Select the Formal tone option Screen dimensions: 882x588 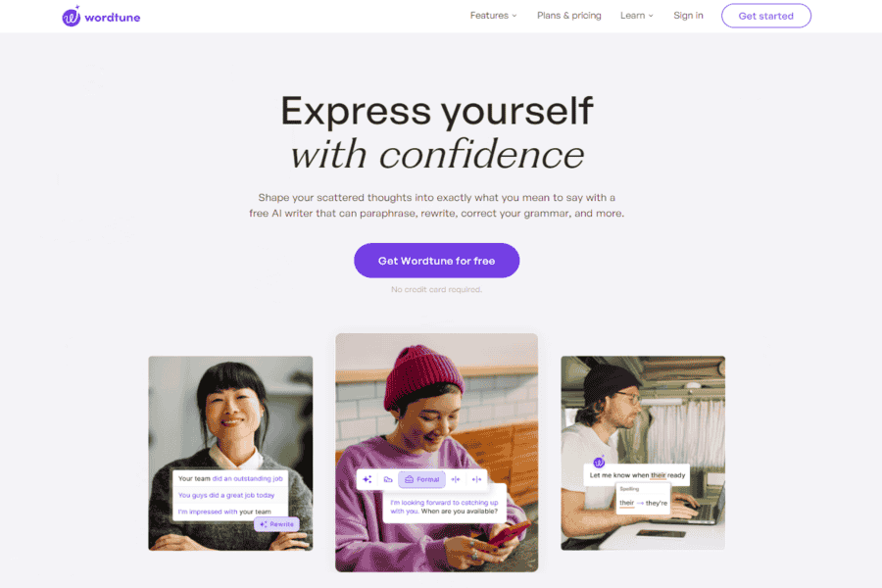[421, 479]
